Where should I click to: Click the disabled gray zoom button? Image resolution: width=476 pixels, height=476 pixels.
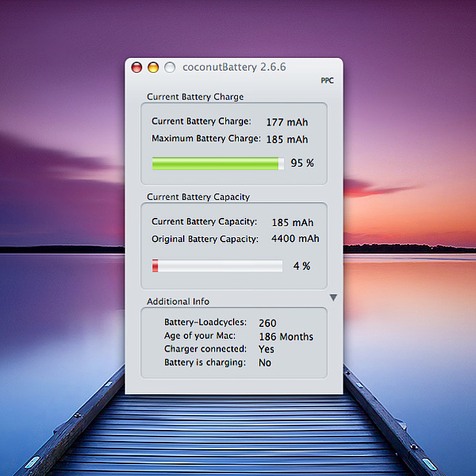[x=170, y=67]
